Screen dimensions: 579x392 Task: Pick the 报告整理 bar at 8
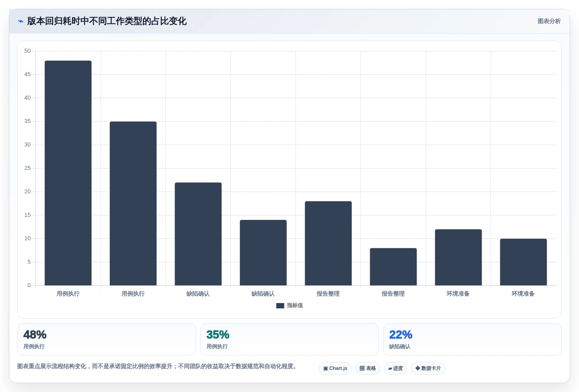click(x=393, y=267)
